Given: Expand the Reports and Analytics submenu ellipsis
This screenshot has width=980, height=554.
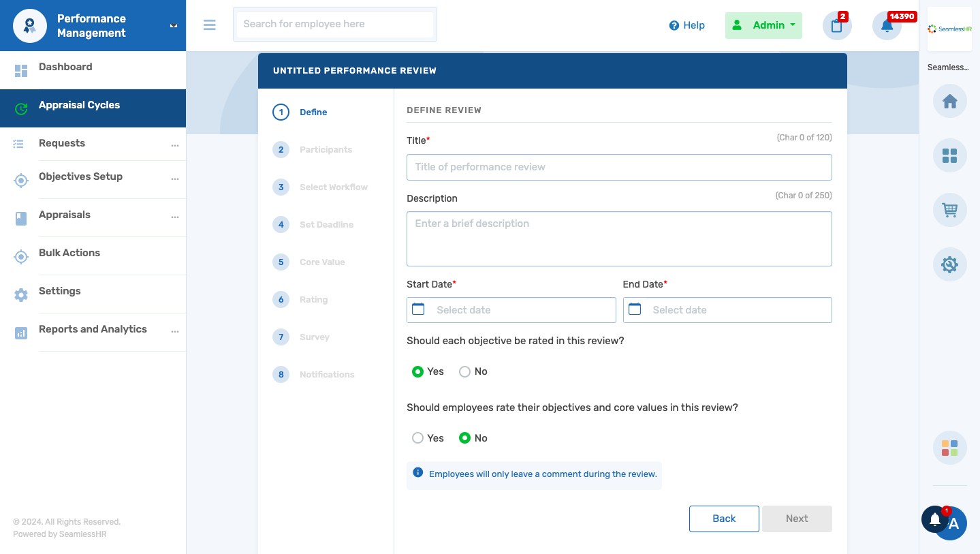Looking at the screenshot, I should [x=175, y=332].
